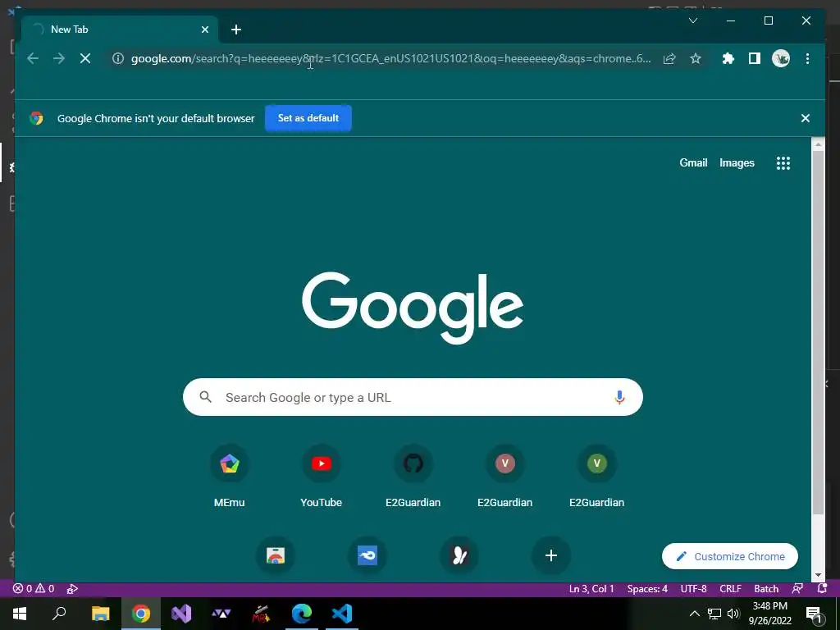840x630 pixels.
Task: Open the YouTube shortcut
Action: click(321, 476)
